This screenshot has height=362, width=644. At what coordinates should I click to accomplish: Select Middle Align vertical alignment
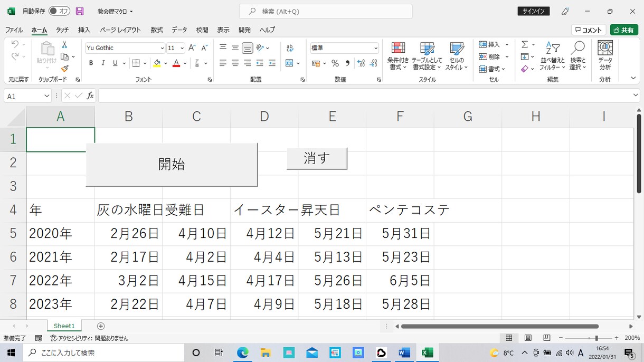pos(235,48)
